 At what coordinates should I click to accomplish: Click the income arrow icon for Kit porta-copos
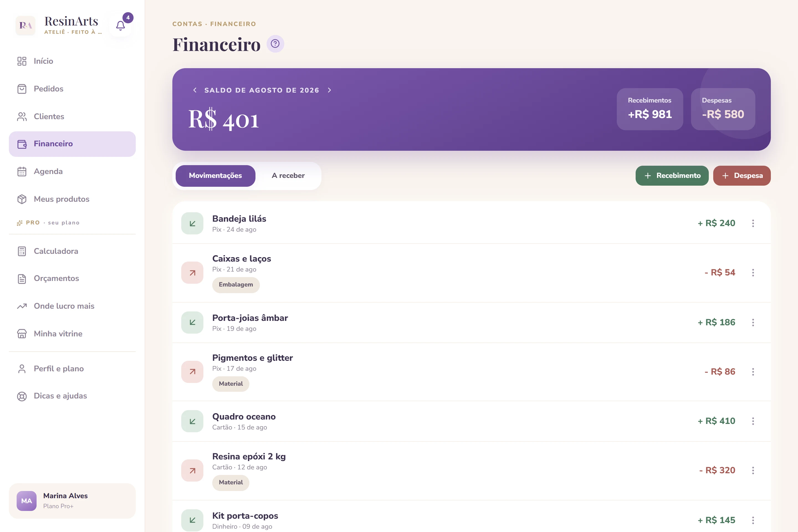click(192, 520)
